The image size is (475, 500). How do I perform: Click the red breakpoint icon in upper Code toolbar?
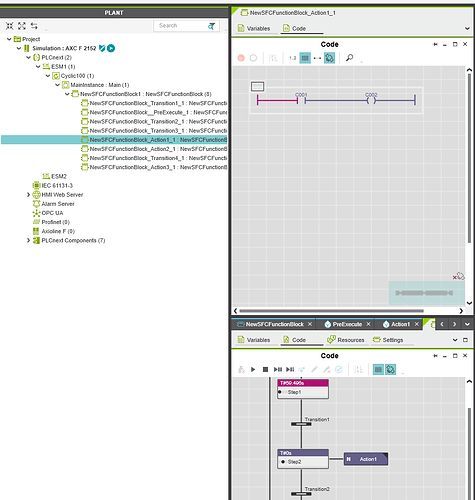[x=241, y=58]
